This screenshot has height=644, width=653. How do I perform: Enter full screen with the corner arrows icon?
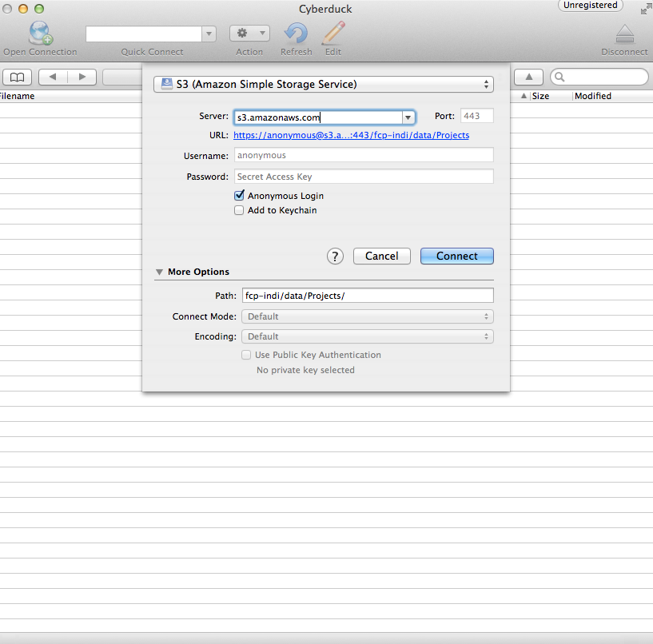646,8
